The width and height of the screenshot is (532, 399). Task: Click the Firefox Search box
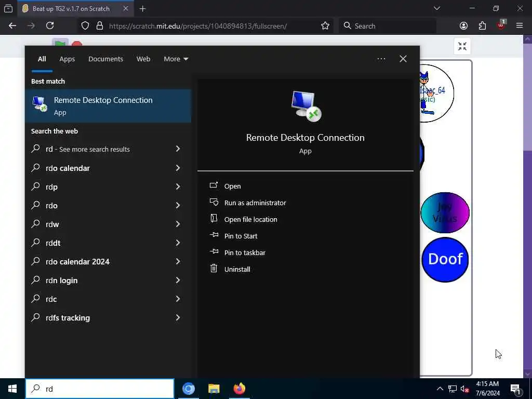388,26
